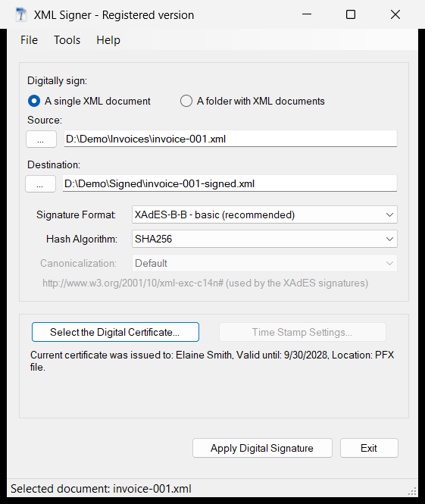Expand the Signature Format dropdown

click(x=264, y=214)
